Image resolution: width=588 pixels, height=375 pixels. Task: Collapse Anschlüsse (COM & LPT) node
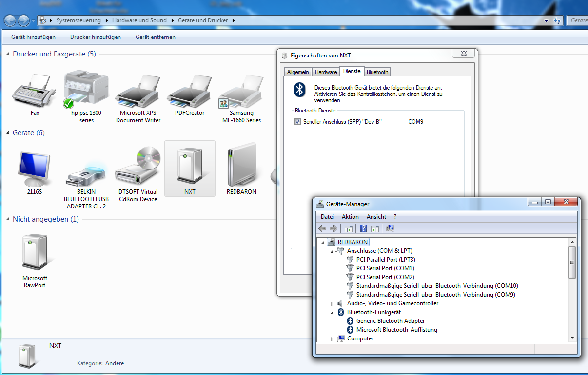point(332,251)
